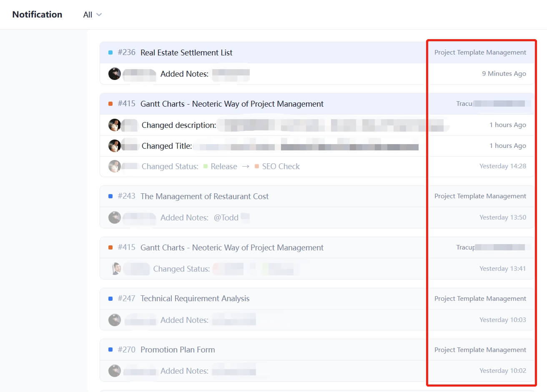The image size is (547, 392).
Task: Click the 9 Minutes Ago timestamp
Action: [504, 74]
